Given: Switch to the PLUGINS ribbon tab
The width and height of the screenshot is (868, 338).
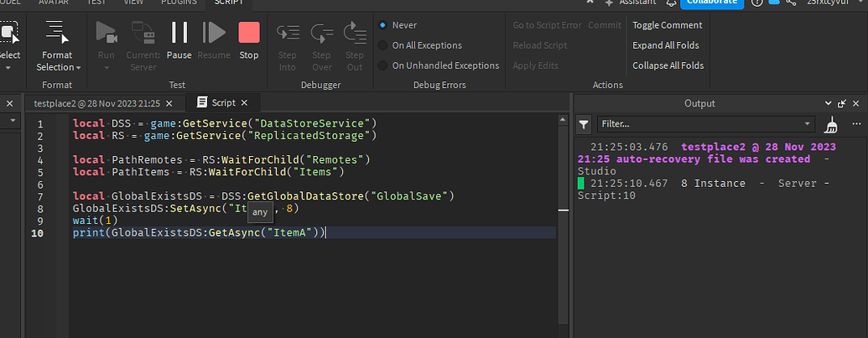Looking at the screenshot, I should [x=179, y=3].
